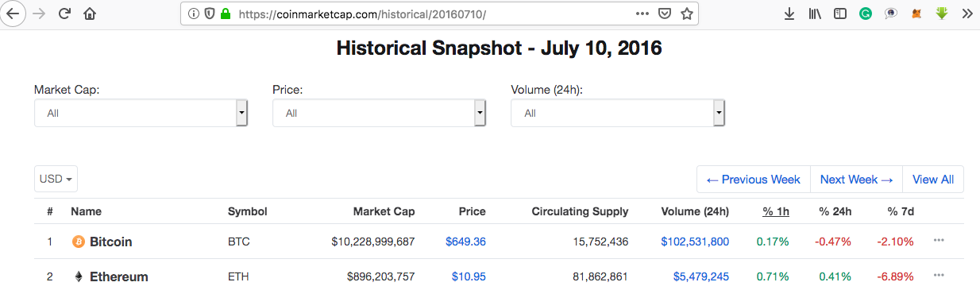Toggle the sidebar view icon

839,14
